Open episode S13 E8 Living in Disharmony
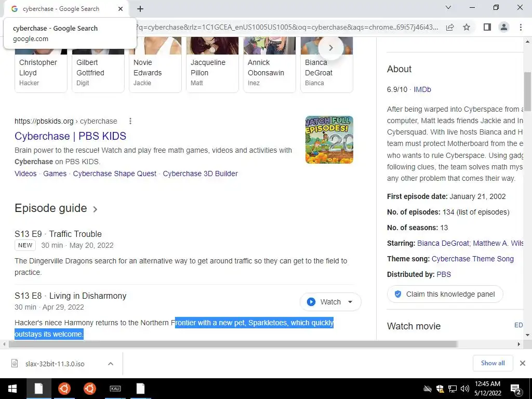Image resolution: width=532 pixels, height=399 pixels. tap(70, 296)
